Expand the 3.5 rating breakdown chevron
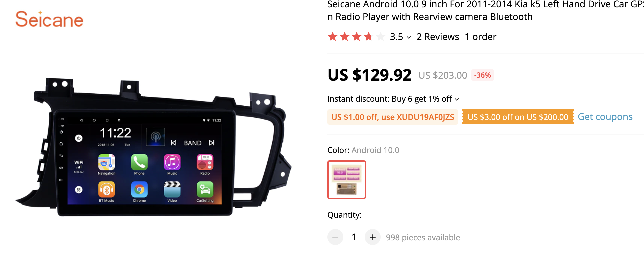The height and width of the screenshot is (257, 644). (x=409, y=37)
